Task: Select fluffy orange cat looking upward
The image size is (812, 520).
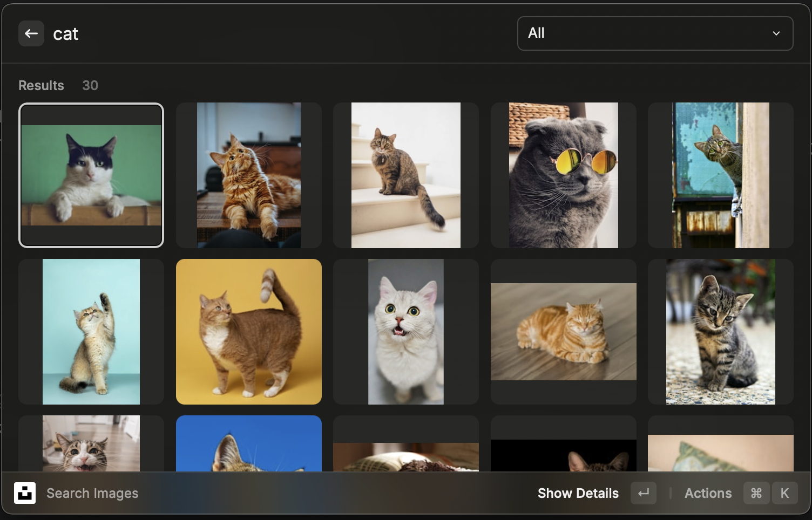Action: tap(248, 175)
